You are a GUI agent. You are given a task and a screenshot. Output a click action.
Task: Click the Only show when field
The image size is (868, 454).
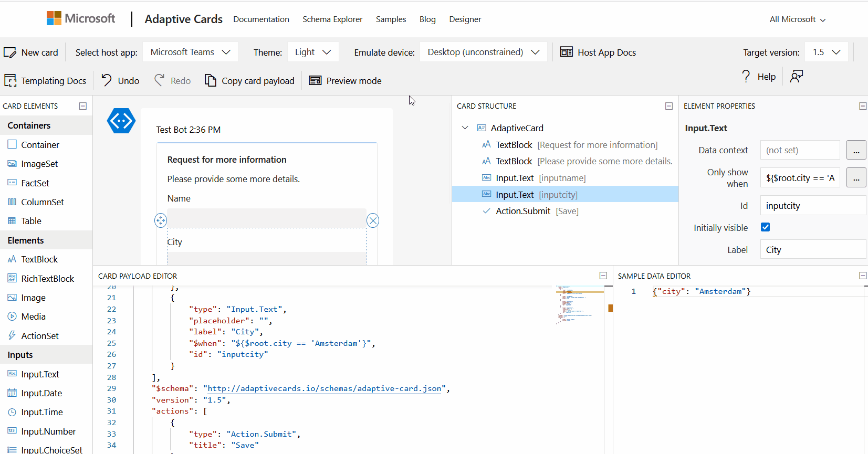pos(800,178)
